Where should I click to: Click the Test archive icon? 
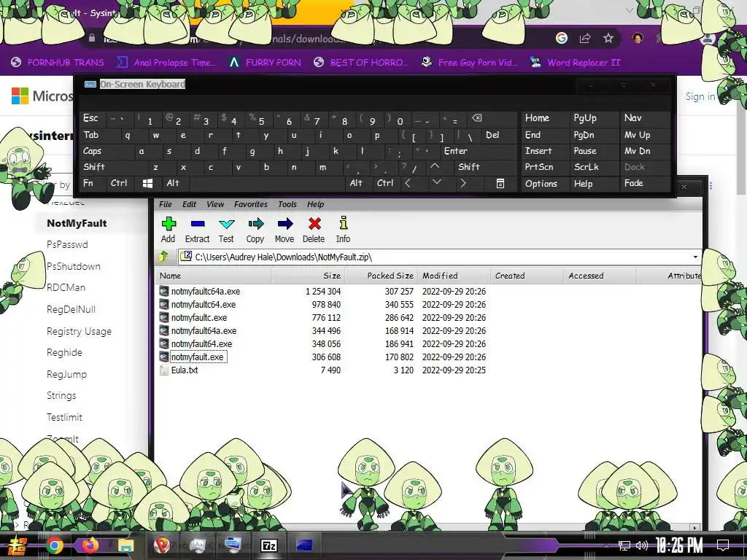click(226, 230)
